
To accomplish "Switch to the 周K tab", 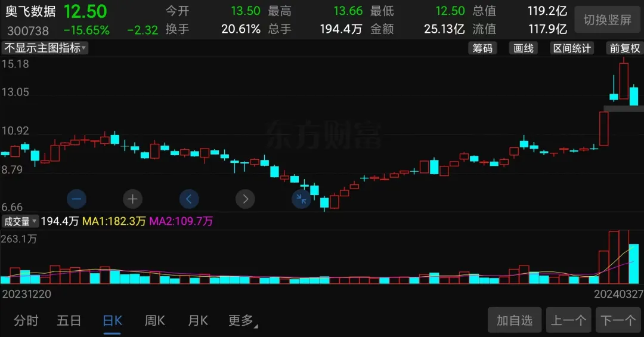I will tap(155, 320).
